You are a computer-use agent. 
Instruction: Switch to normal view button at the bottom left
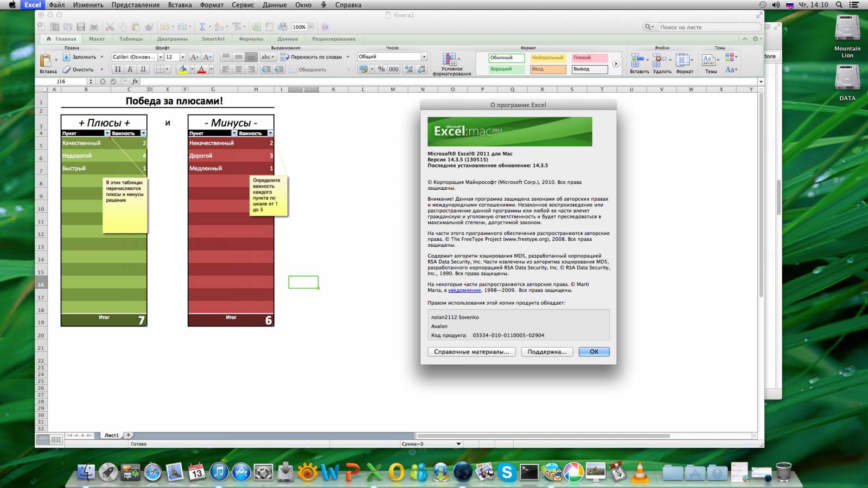pos(43,440)
